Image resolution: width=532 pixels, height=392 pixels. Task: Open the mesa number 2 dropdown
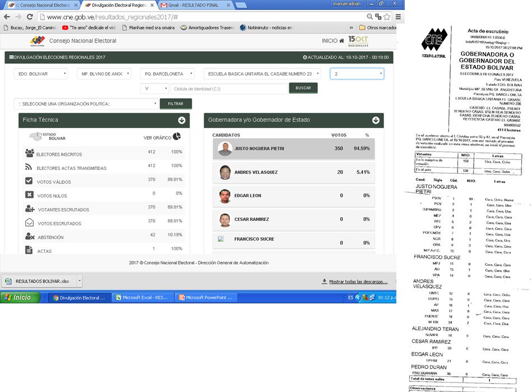click(x=357, y=73)
